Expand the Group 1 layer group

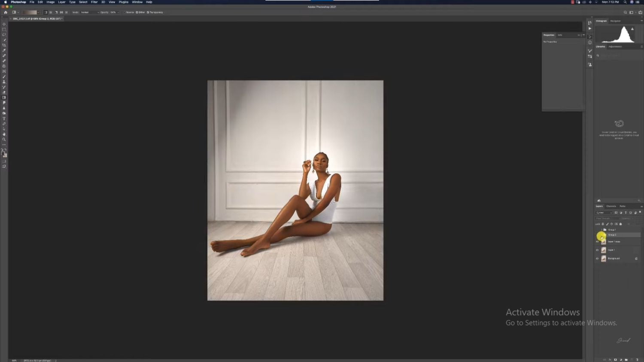[x=602, y=230]
